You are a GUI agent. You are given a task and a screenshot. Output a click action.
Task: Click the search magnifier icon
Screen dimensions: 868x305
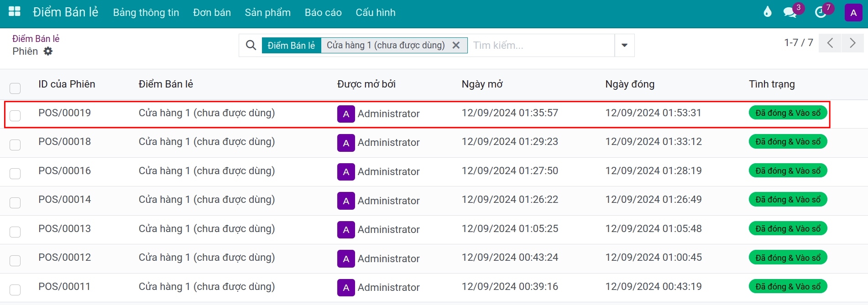point(251,46)
